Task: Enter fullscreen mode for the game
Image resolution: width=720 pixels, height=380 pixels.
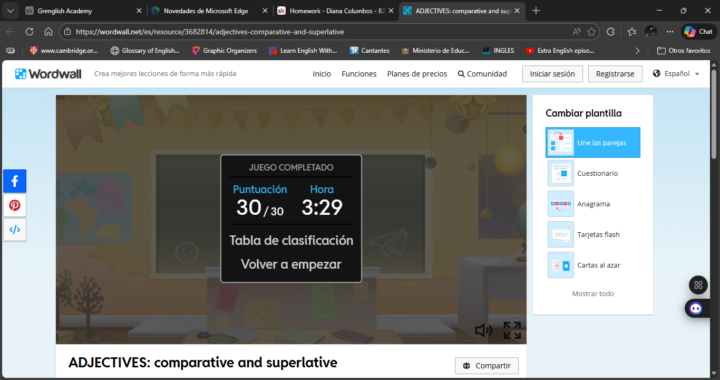Action: (x=512, y=330)
